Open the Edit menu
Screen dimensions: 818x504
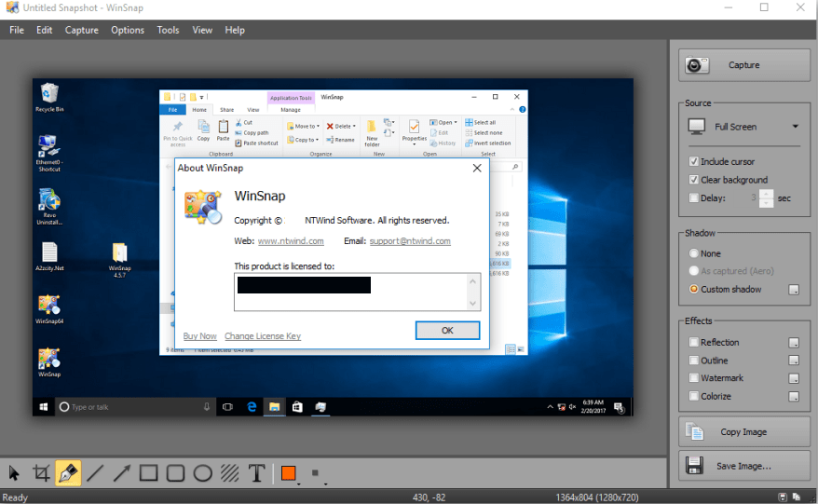click(45, 30)
